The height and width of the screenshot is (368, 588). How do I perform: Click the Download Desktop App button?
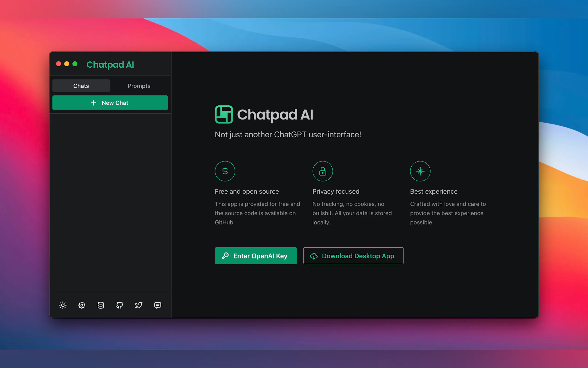point(353,256)
